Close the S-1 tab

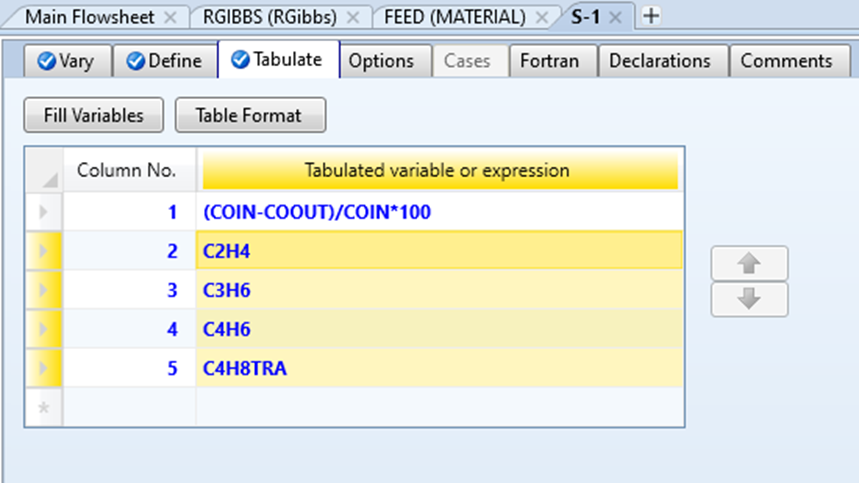click(x=615, y=18)
